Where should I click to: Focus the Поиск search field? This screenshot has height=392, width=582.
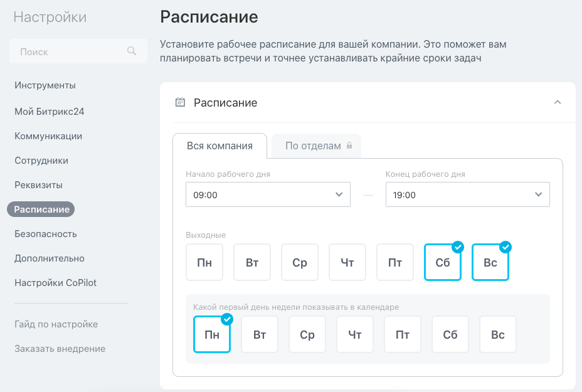point(78,51)
